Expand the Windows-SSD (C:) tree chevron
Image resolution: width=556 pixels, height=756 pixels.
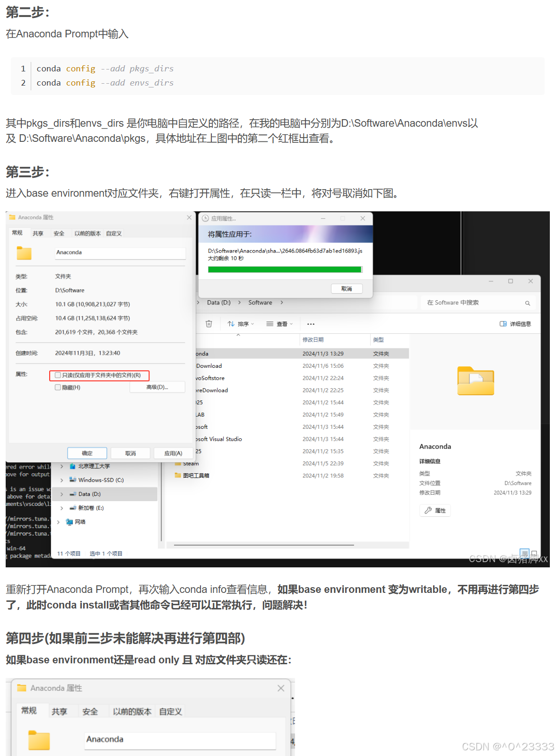[61, 480]
